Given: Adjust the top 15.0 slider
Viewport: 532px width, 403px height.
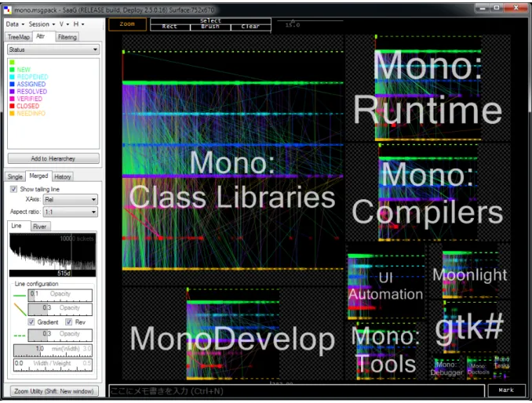Looking at the screenshot, I should (x=310, y=23).
